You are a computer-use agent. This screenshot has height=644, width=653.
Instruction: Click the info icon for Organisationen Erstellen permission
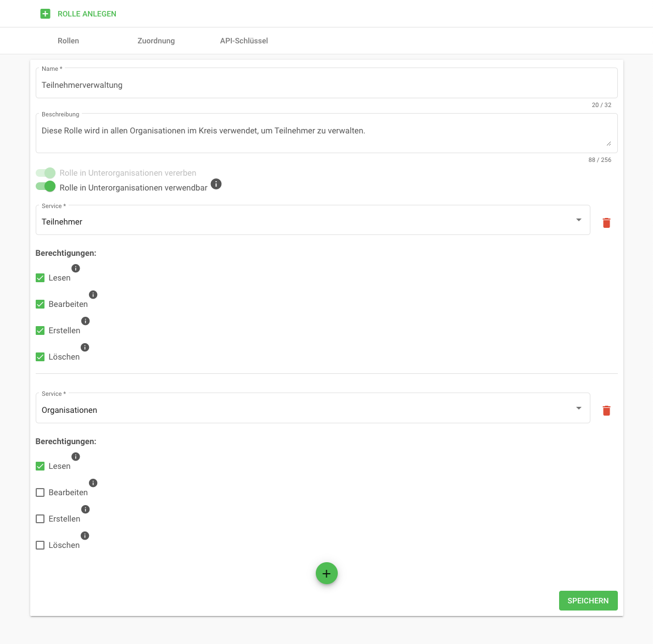click(85, 509)
